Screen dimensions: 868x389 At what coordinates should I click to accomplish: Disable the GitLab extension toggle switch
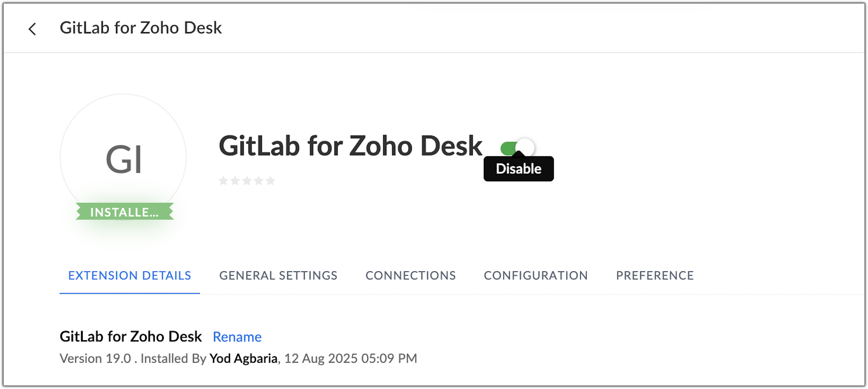(517, 148)
